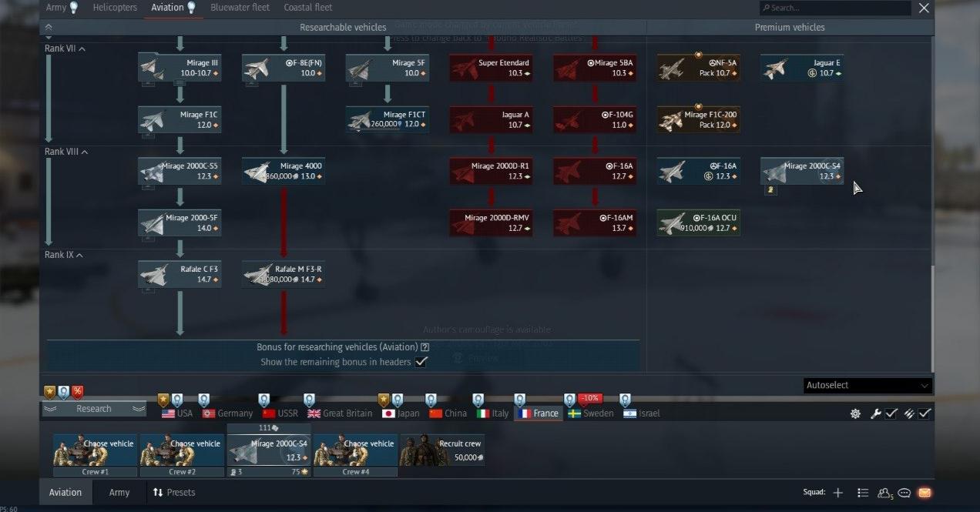Screen dimensions: 980x512
Task: Open the orange mail inbox icon
Action: pos(925,493)
